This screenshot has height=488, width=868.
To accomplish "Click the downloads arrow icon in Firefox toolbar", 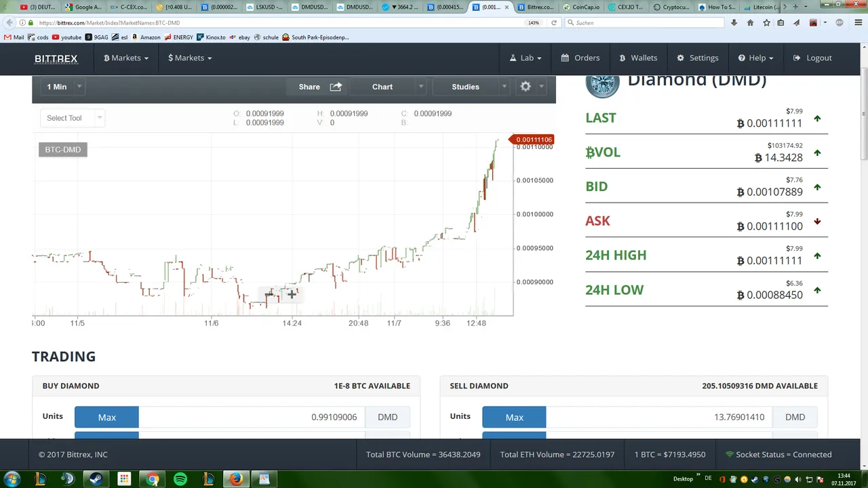I will (734, 22).
